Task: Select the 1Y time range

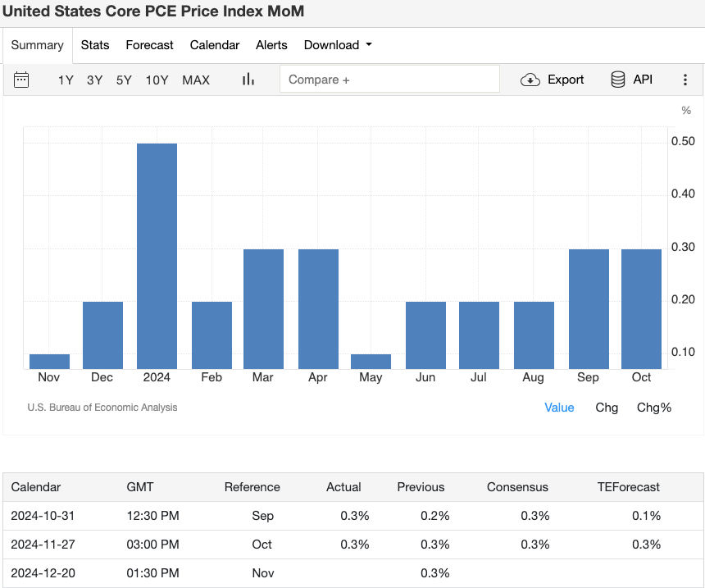Action: 66,80
